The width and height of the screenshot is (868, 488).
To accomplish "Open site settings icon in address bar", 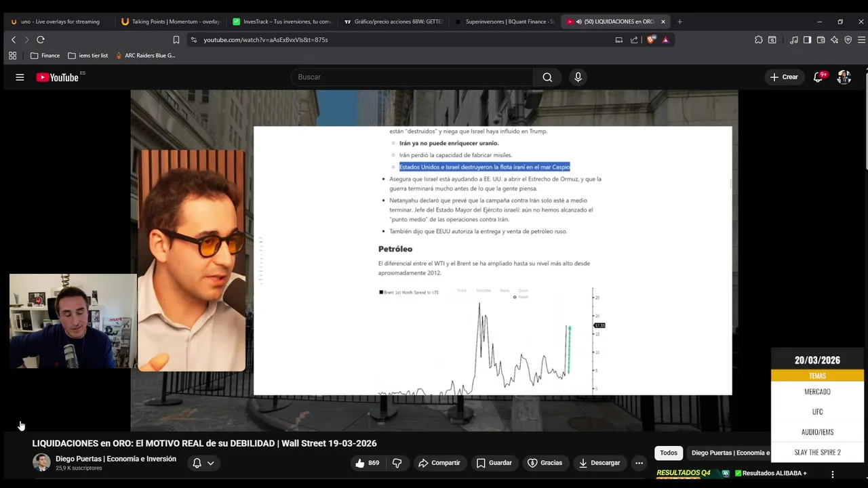I will pos(194,40).
